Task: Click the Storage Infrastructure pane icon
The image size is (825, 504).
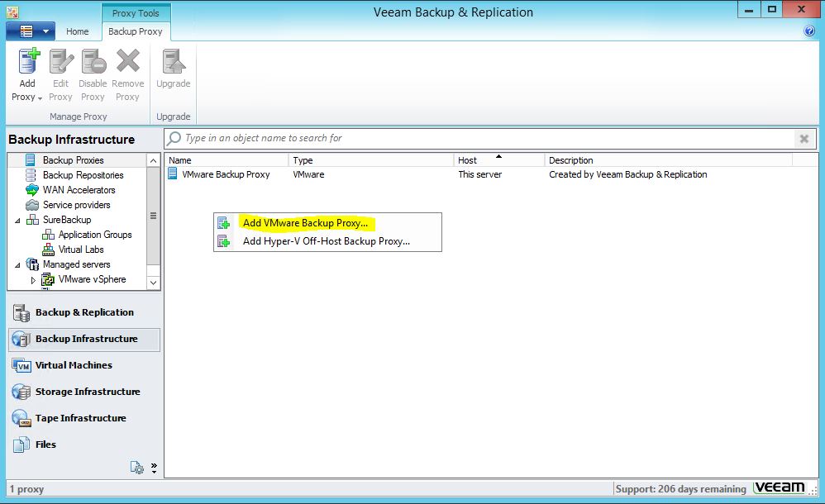Action: 21,392
